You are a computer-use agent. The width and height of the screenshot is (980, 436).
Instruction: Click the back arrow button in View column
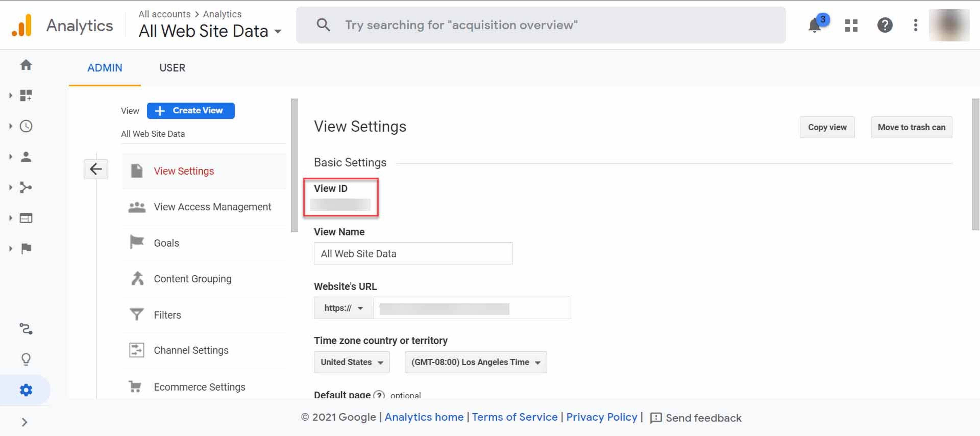[x=96, y=169]
